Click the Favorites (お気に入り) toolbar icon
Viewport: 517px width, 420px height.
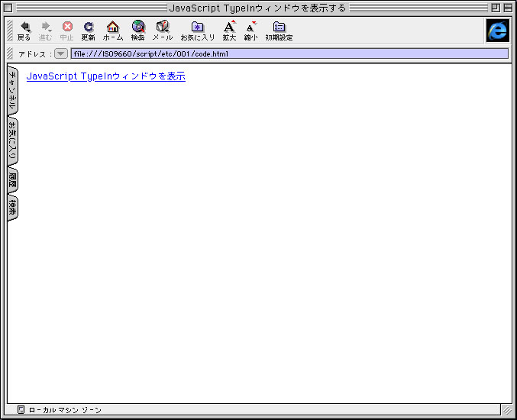[197, 30]
